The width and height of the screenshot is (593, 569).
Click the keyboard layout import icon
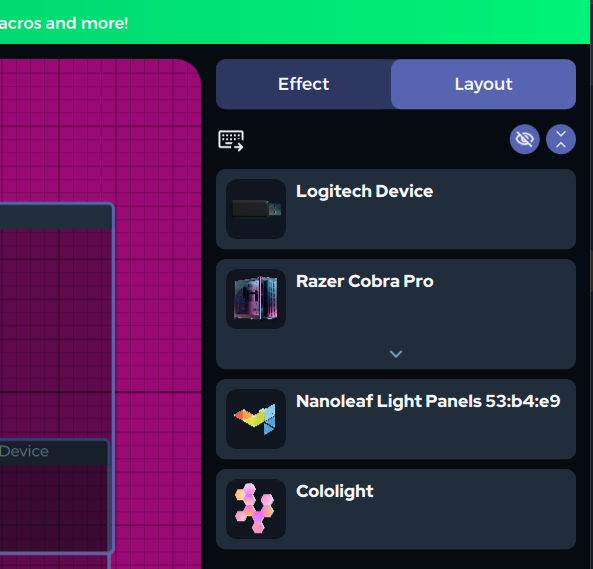point(231,141)
